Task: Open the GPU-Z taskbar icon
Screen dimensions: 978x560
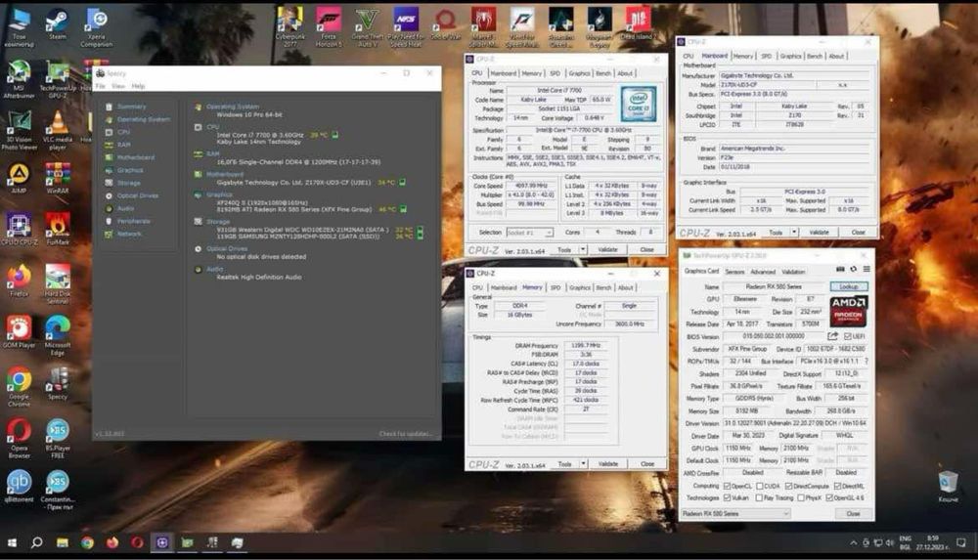Action: [187, 542]
